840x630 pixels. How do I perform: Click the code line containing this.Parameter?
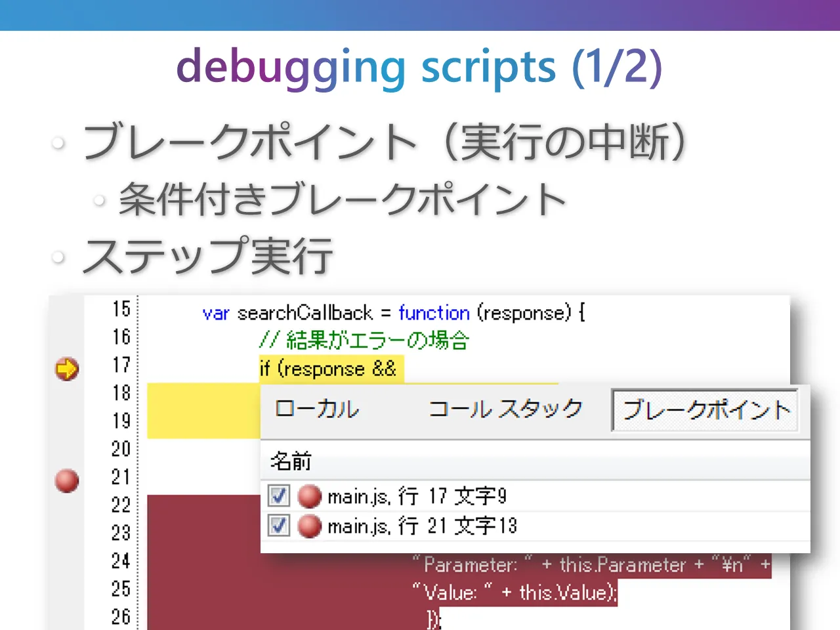[591, 565]
